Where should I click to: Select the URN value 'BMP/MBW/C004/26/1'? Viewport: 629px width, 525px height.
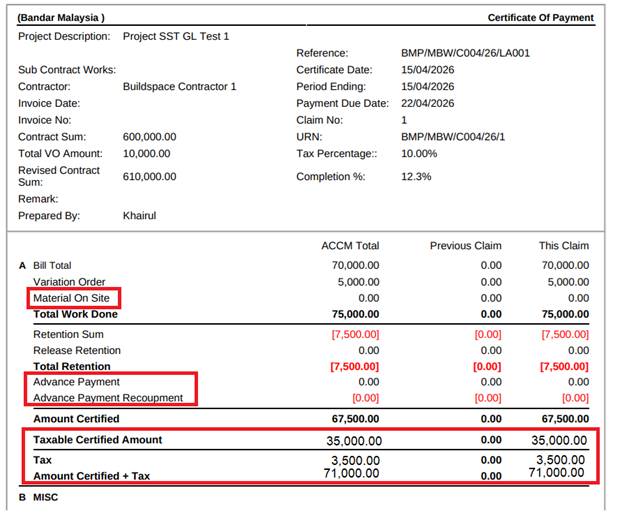[453, 137]
